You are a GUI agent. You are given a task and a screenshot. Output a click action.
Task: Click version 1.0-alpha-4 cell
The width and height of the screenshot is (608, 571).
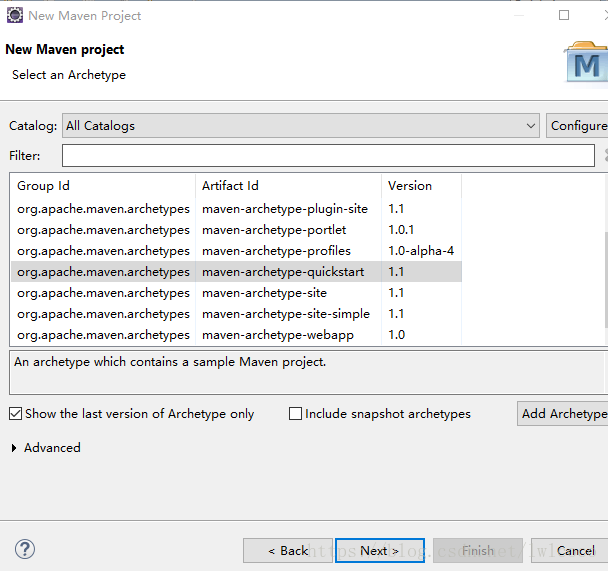[x=421, y=251]
